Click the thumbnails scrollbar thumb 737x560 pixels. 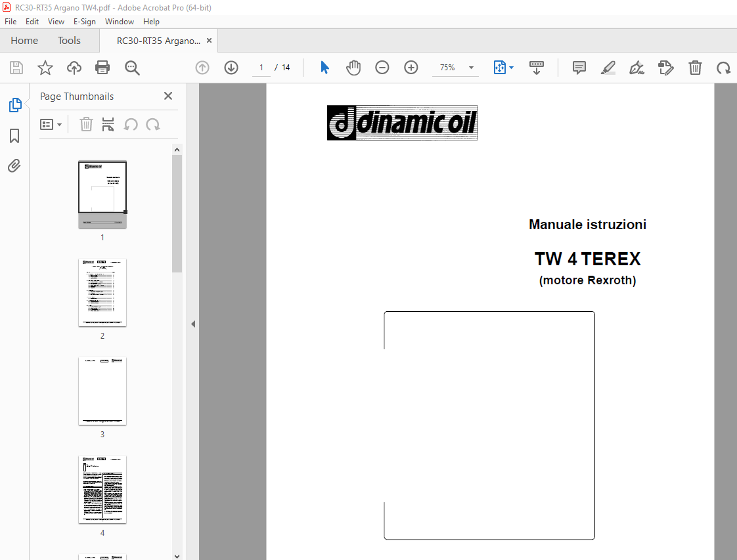[177, 213]
